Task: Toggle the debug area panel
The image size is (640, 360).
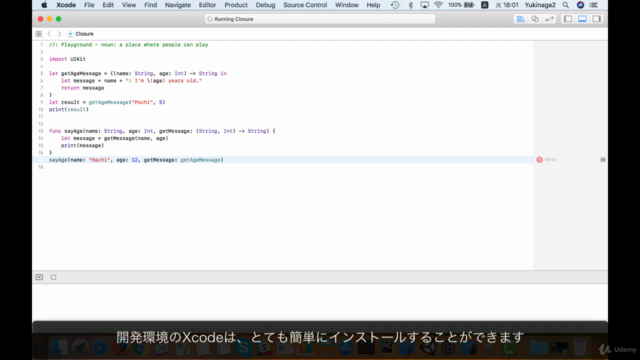Action: click(x=582, y=19)
